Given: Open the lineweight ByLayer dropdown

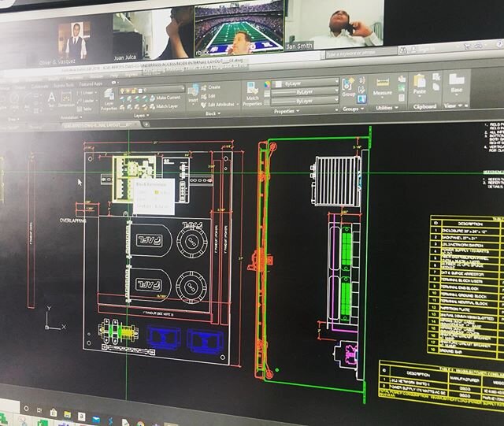Looking at the screenshot, I should [306, 92].
